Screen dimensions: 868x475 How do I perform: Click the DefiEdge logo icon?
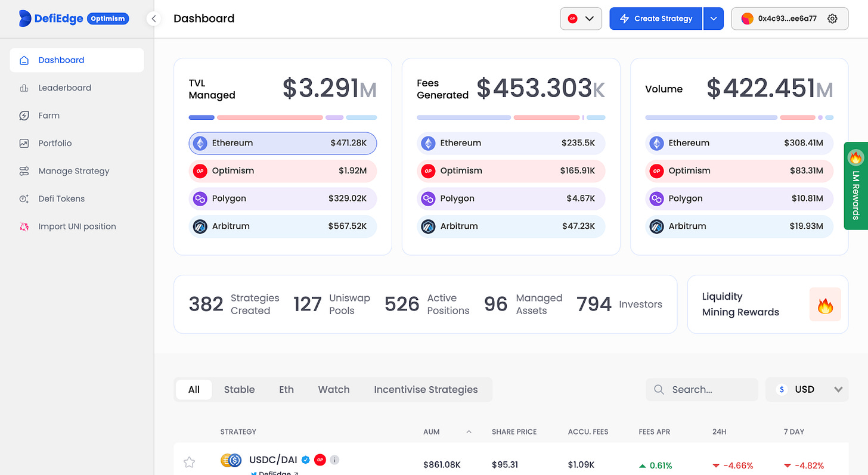coord(24,18)
